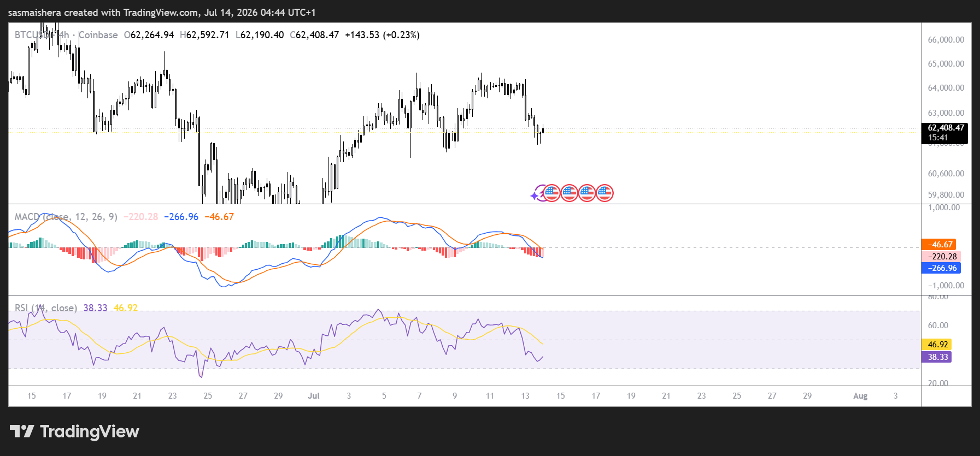The image size is (980, 456).
Task: Click the high value H62,592.71
Action: point(204,35)
